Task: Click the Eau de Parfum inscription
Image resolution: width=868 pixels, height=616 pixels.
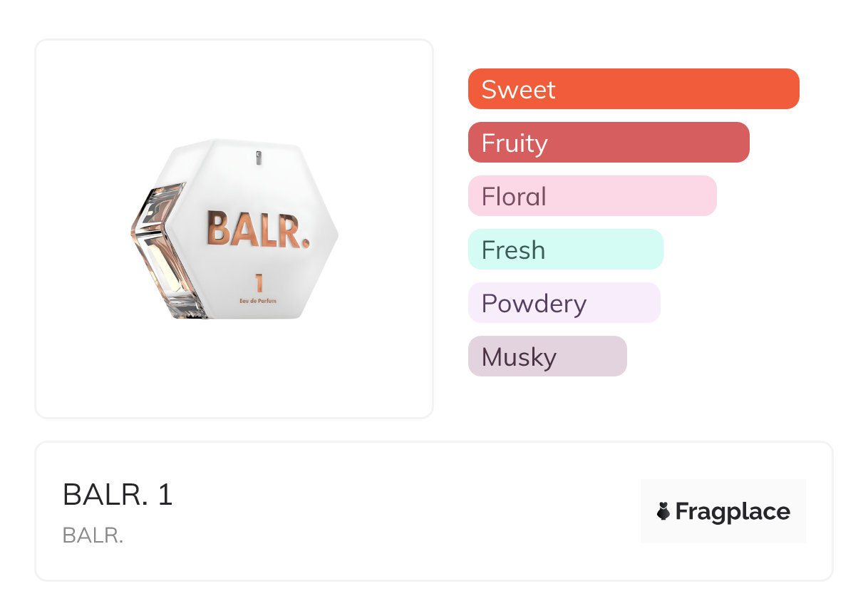Action: click(x=258, y=302)
